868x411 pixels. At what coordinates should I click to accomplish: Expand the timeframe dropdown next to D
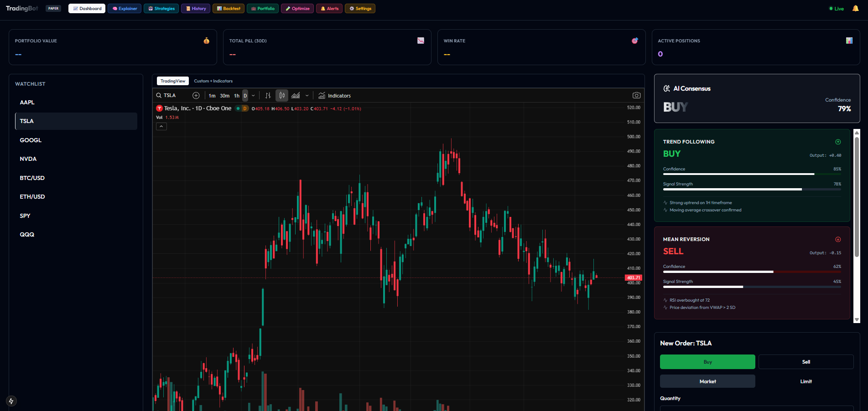(253, 95)
